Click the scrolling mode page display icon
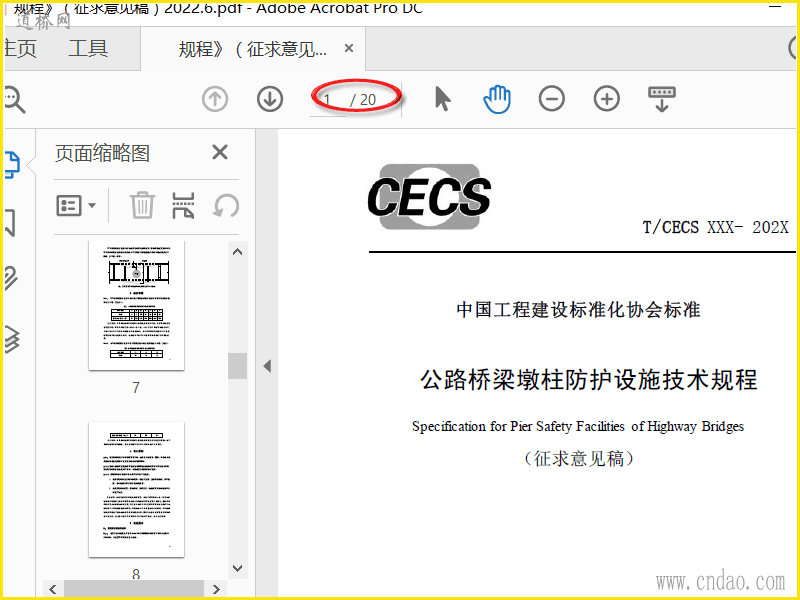800x600 pixels. (662, 99)
